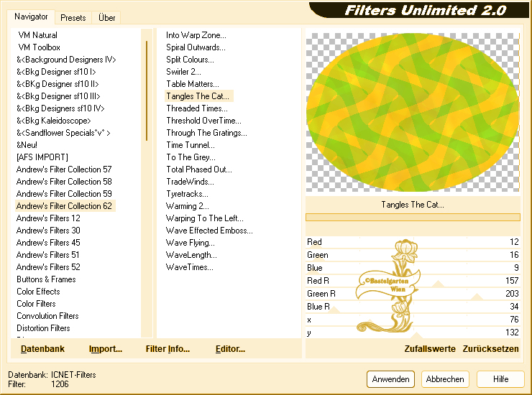This screenshot has width=532, height=395.
Task: Switch to the Navigator tab
Action: (x=31, y=17)
